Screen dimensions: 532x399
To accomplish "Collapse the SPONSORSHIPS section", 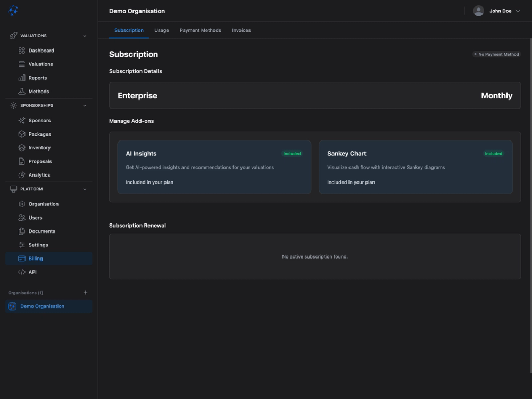I will pos(84,105).
